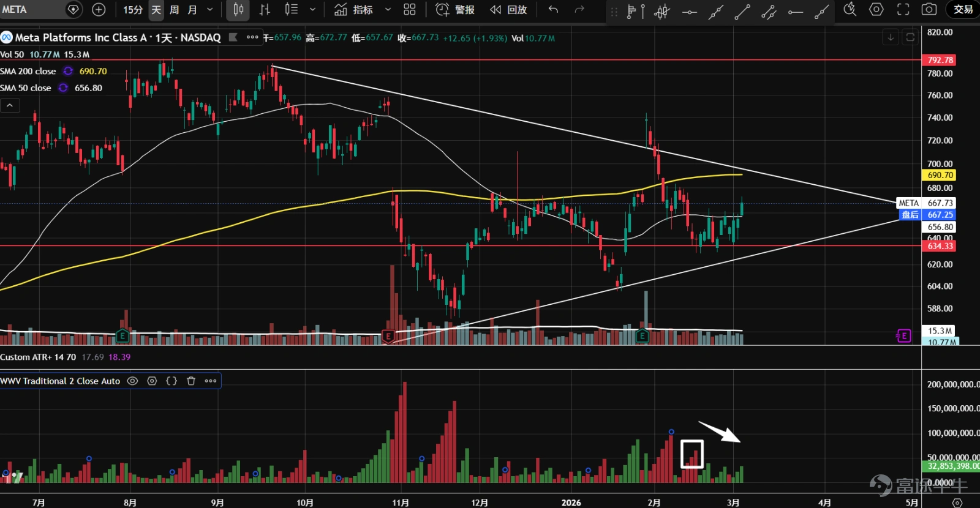Select the horizontal ray drawing tool
Screen dimensions: 980x508
click(x=796, y=11)
